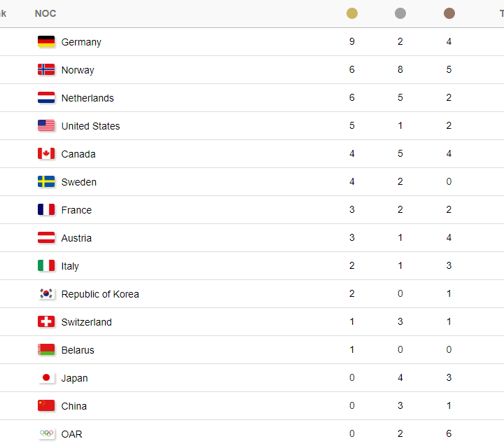Viewport: 504px width, 446px height.
Task: Select Germany's gold medal count 9
Action: (x=352, y=41)
